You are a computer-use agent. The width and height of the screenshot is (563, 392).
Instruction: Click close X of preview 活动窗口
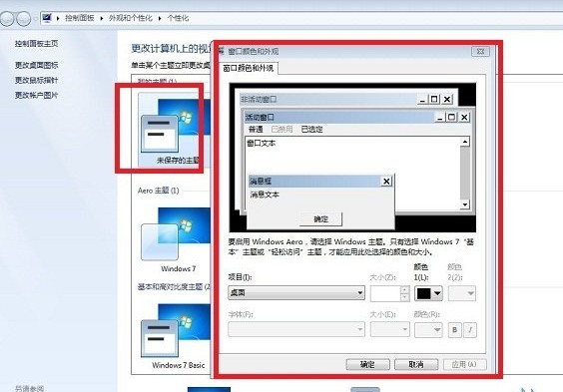(464, 117)
